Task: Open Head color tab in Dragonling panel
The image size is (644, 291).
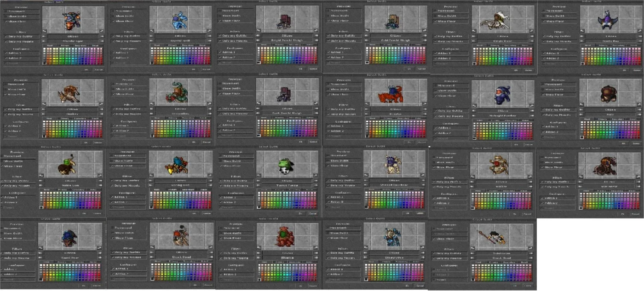Action: pos(158,118)
